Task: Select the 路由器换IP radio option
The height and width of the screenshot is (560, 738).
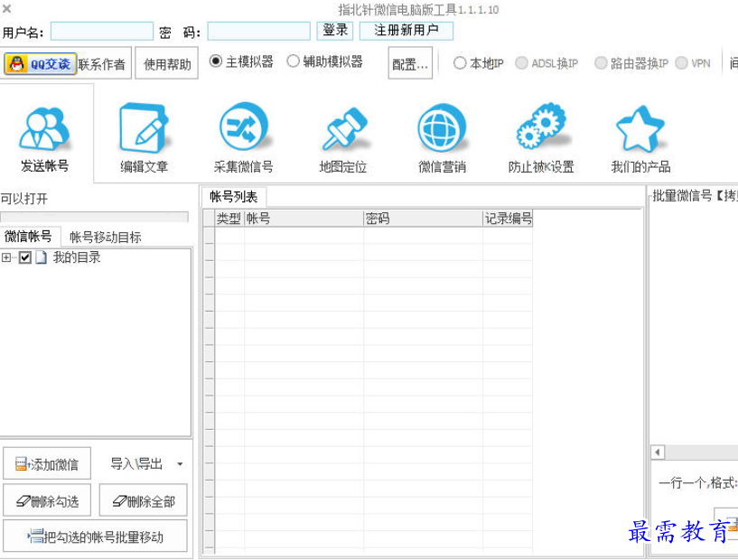Action: 601,63
